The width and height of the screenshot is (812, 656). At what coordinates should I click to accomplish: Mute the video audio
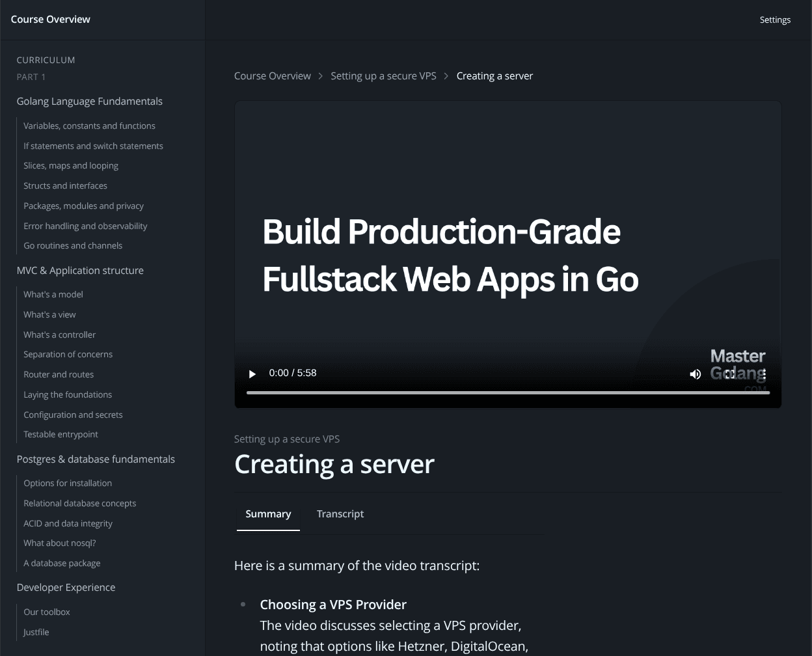695,374
